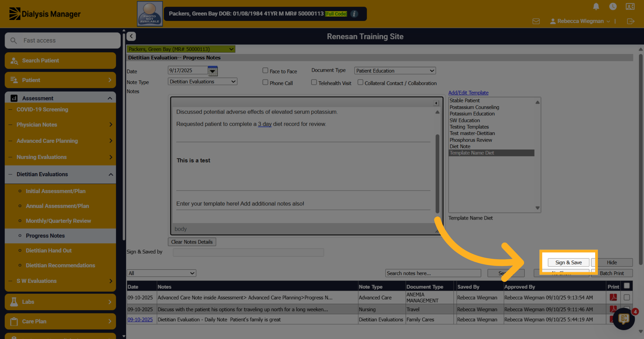
Task: Click the Labs flask icon
Action: [14, 302]
